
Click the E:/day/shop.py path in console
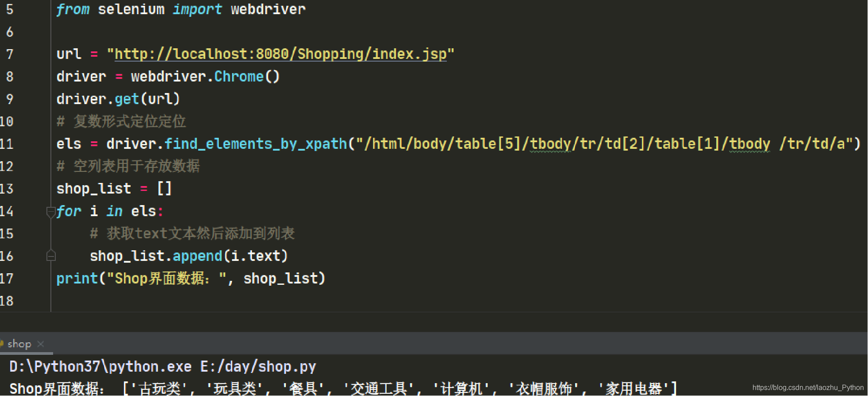coord(258,367)
